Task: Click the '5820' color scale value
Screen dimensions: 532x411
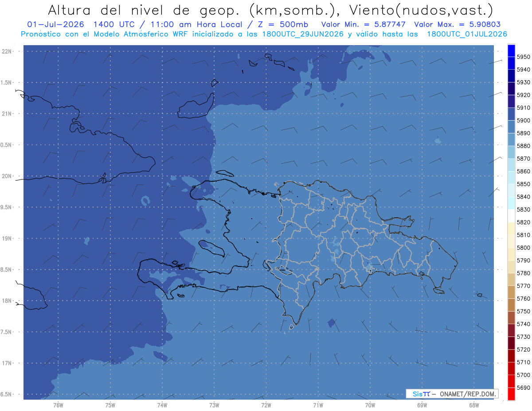Action: [523, 222]
